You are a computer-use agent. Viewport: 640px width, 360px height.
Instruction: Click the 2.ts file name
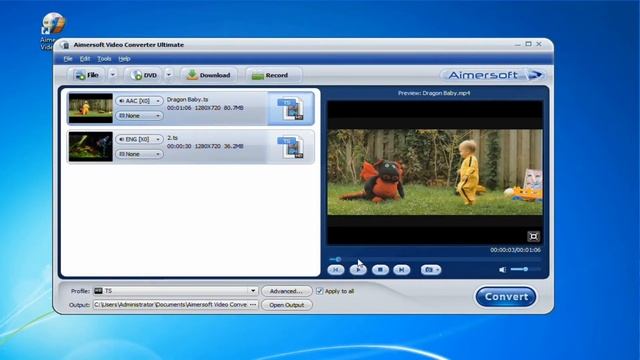(x=172, y=138)
